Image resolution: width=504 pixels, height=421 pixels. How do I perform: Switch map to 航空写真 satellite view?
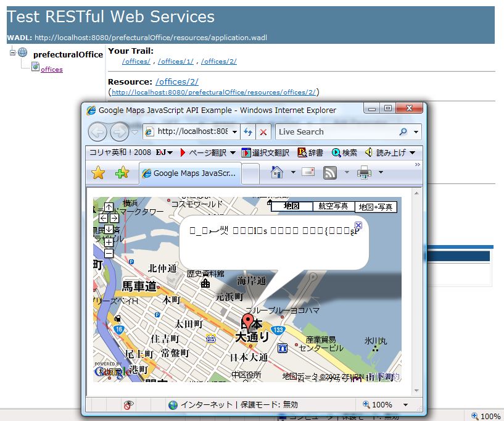[334, 206]
